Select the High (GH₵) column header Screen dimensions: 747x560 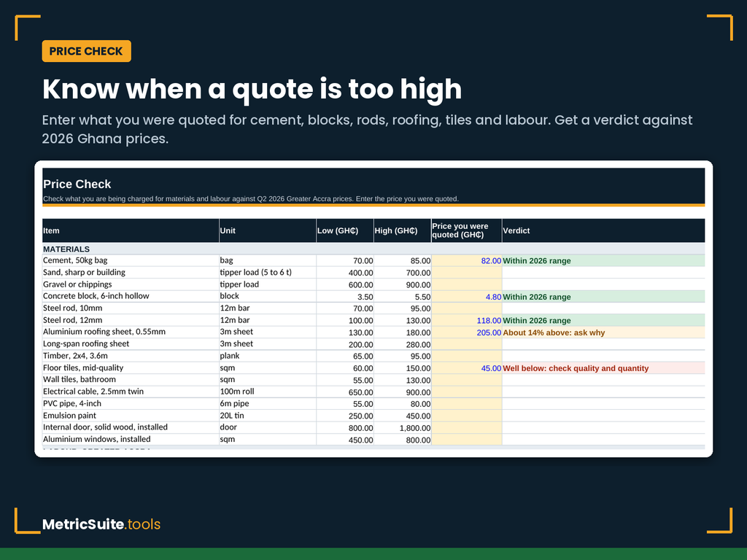(403, 230)
